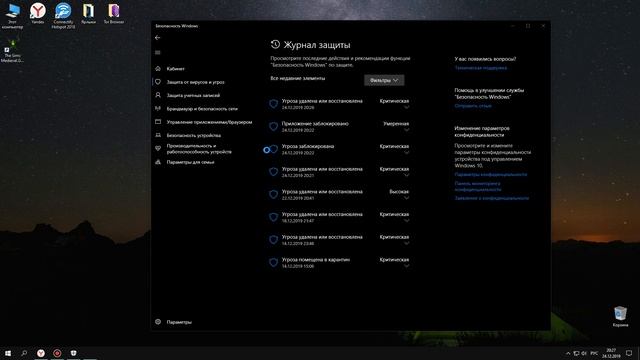Click the network icon in system tray
Image resolution: width=640 pixels, height=360 pixels.
(x=576, y=353)
